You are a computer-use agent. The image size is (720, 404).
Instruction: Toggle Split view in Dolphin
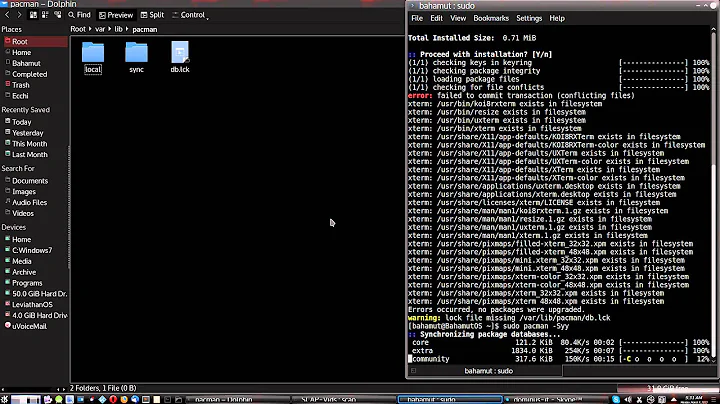click(152, 15)
